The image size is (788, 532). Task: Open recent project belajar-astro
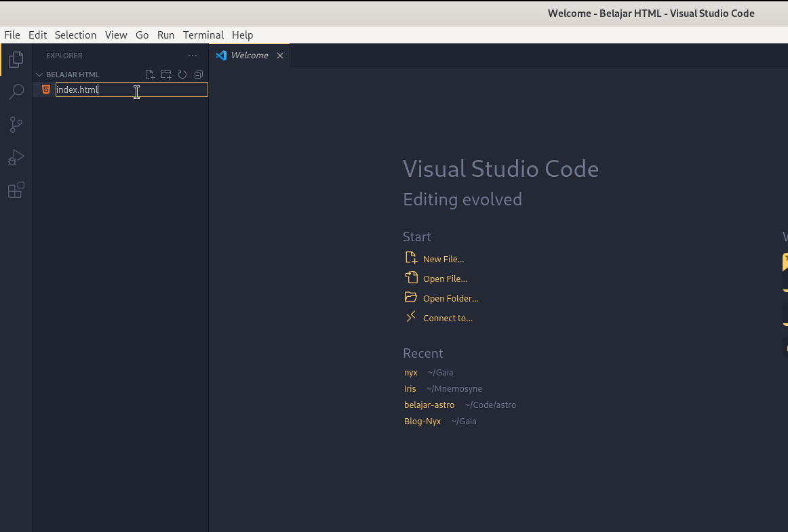tap(429, 405)
